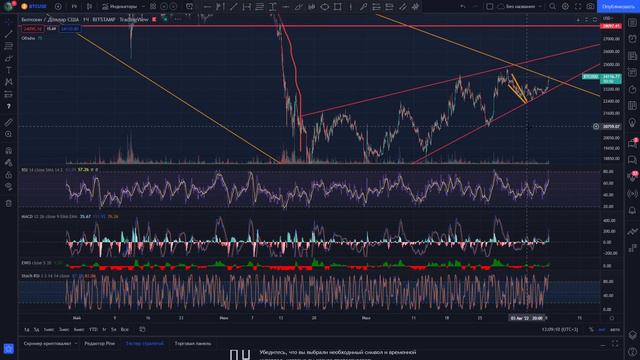Select the ellipse drawing tool

pyautogui.click(x=324, y=7)
